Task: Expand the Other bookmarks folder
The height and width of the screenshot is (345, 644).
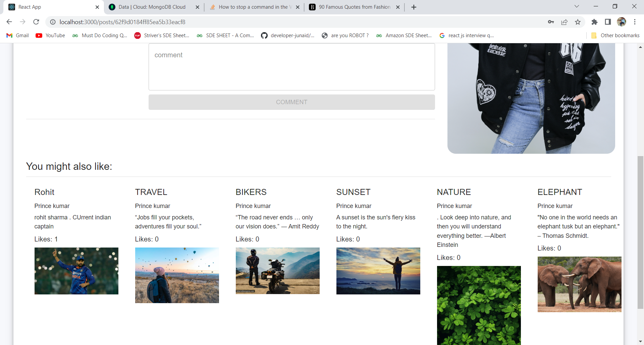Action: (x=615, y=35)
